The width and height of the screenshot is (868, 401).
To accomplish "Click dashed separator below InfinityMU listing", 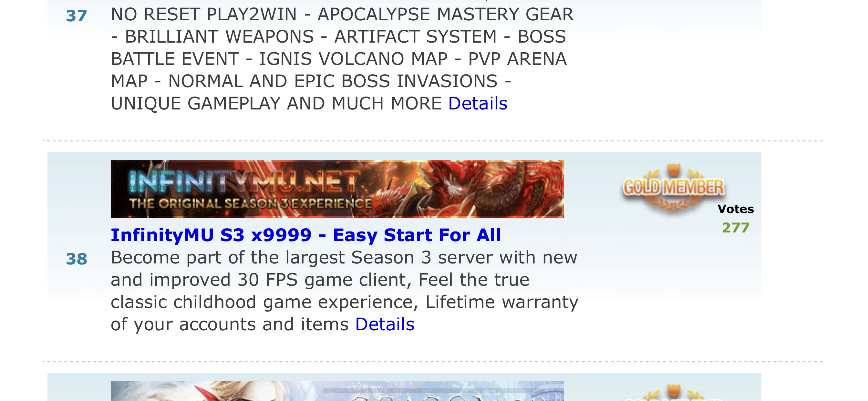I will [x=433, y=362].
